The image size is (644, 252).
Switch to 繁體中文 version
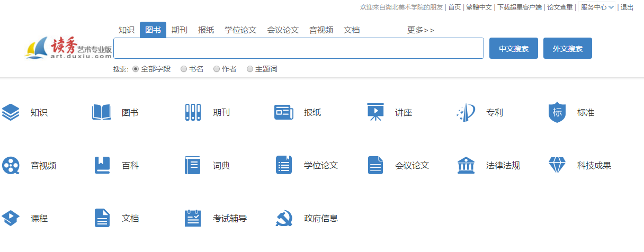pos(479,7)
